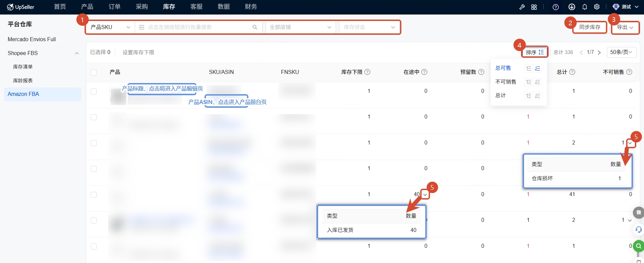Open the 导出 export dropdown
The image size is (644, 263).
(x=625, y=27)
